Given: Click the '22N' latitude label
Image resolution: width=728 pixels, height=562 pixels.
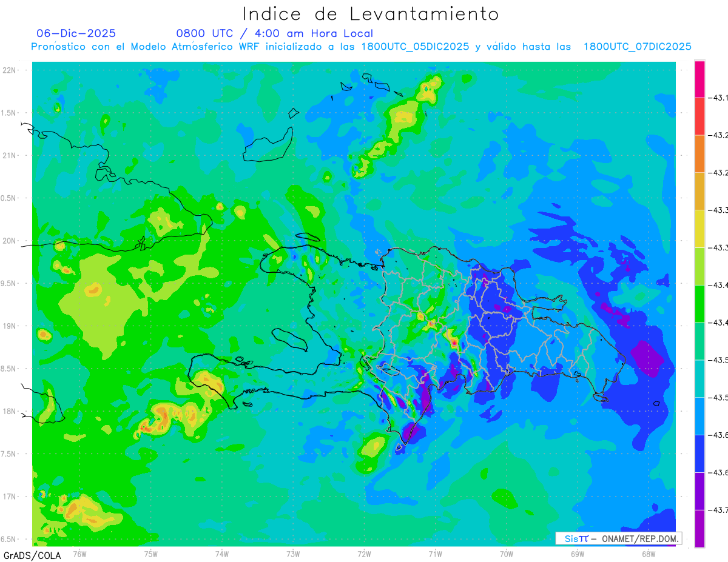Looking at the screenshot, I should click(10, 70).
